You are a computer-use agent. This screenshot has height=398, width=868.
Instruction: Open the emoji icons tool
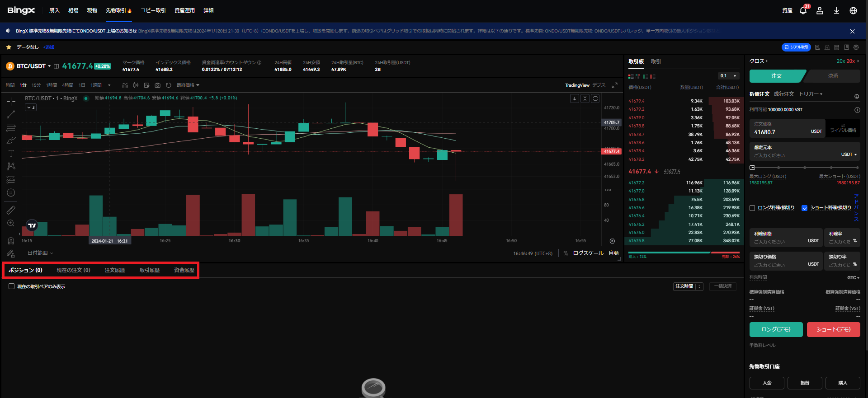click(x=11, y=192)
